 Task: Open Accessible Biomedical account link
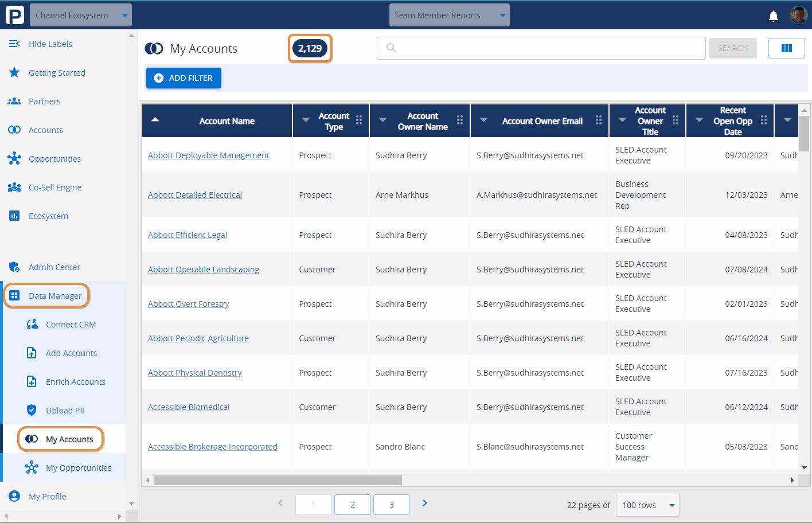pos(189,407)
